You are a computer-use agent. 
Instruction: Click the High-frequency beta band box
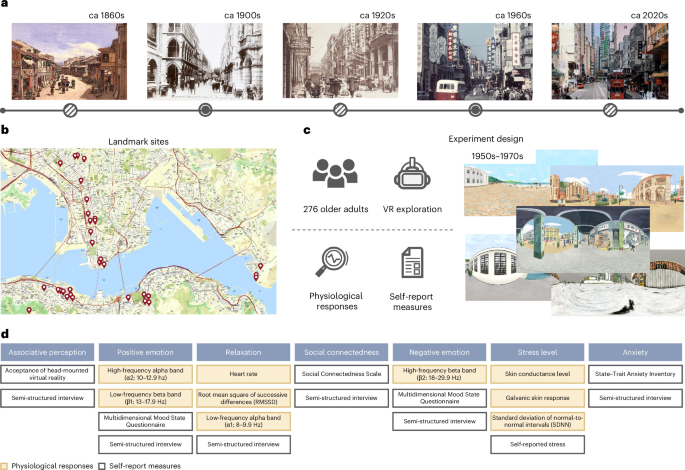439,374
